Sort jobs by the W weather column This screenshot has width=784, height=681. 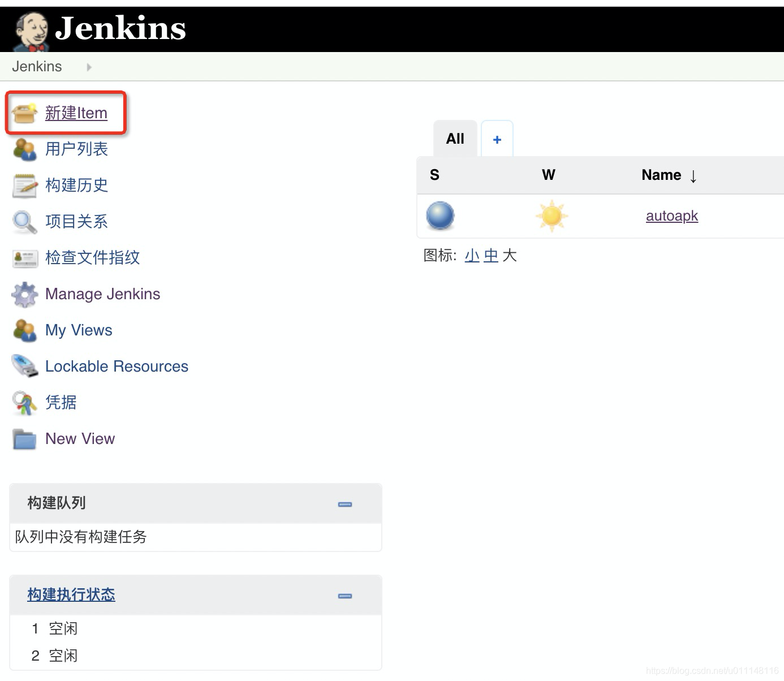(549, 175)
